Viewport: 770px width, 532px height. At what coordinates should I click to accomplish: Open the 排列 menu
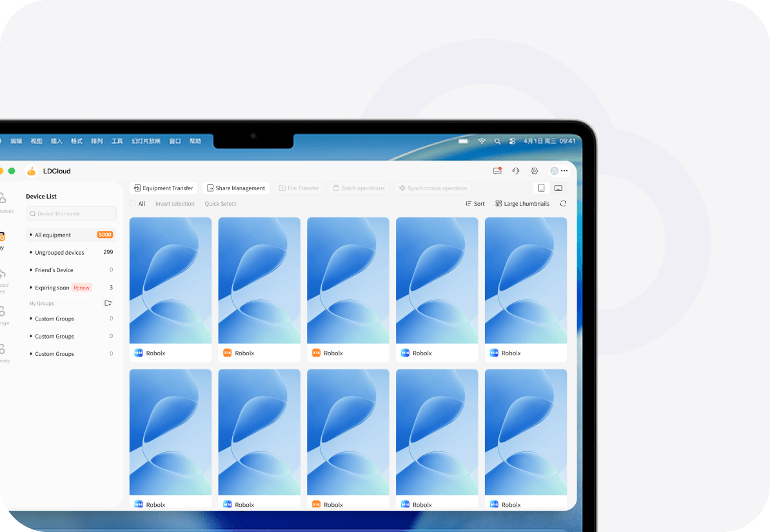pyautogui.click(x=97, y=141)
